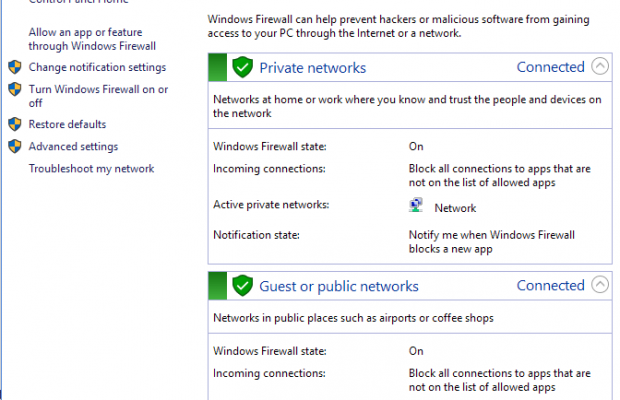The image size is (620, 400).
Task: Collapse the Guest or public networks section
Action: [600, 286]
